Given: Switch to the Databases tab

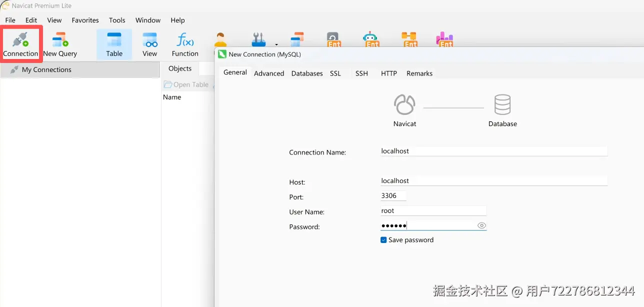Looking at the screenshot, I should 307,73.
